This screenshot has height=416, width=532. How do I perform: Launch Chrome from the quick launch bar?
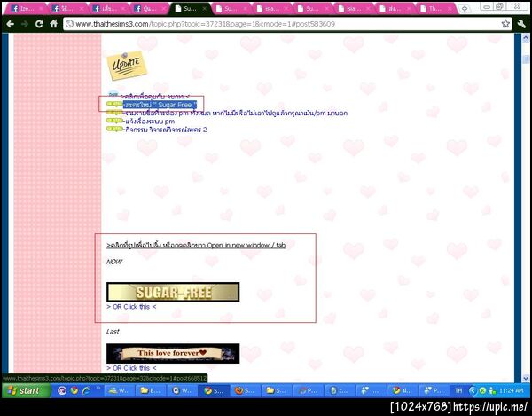pyautogui.click(x=74, y=390)
